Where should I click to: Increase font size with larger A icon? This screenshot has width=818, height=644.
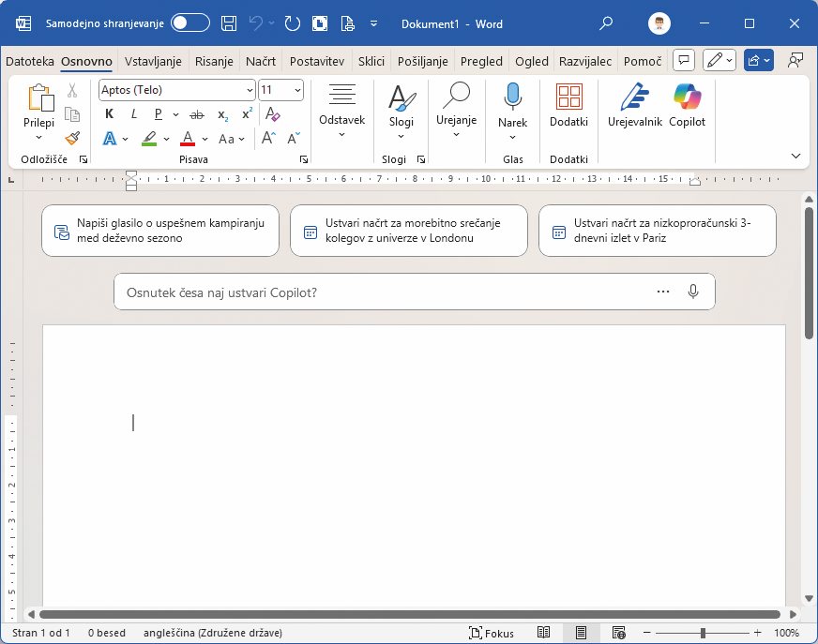click(268, 138)
